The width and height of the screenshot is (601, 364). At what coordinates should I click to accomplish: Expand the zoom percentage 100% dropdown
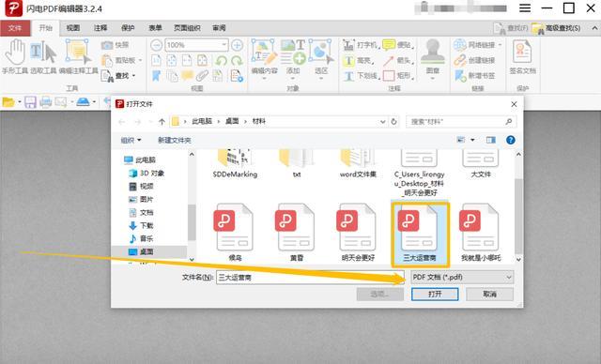coord(223,45)
